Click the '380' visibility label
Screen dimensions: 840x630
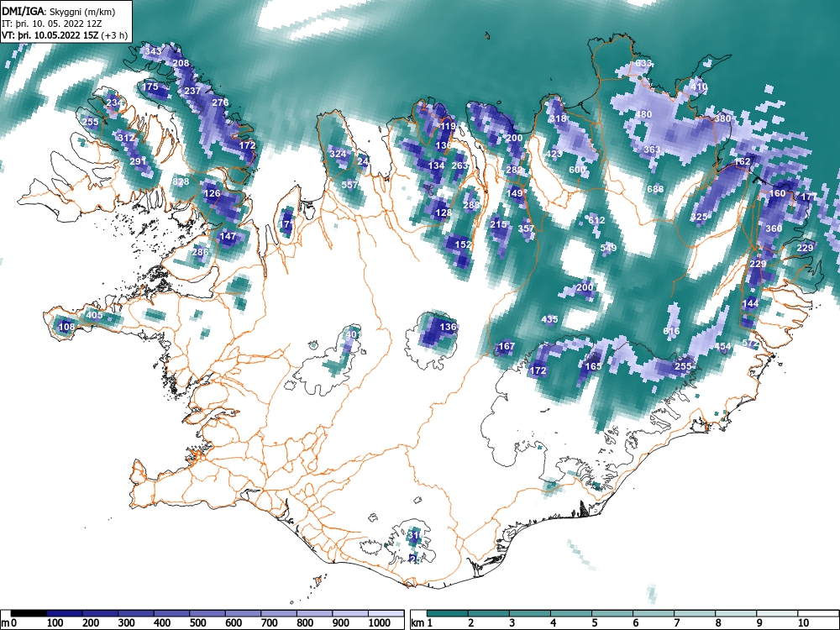coord(722,119)
